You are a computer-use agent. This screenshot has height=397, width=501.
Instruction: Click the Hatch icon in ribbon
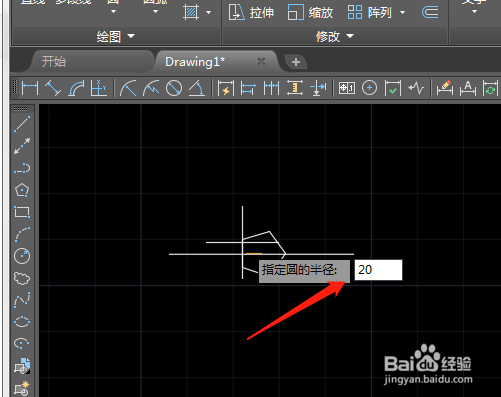click(x=191, y=12)
